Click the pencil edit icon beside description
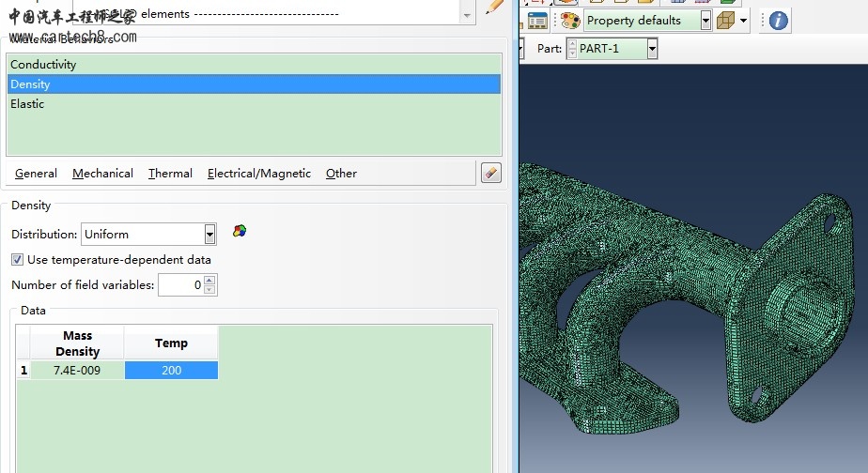This screenshot has width=868, height=473. coord(494,8)
